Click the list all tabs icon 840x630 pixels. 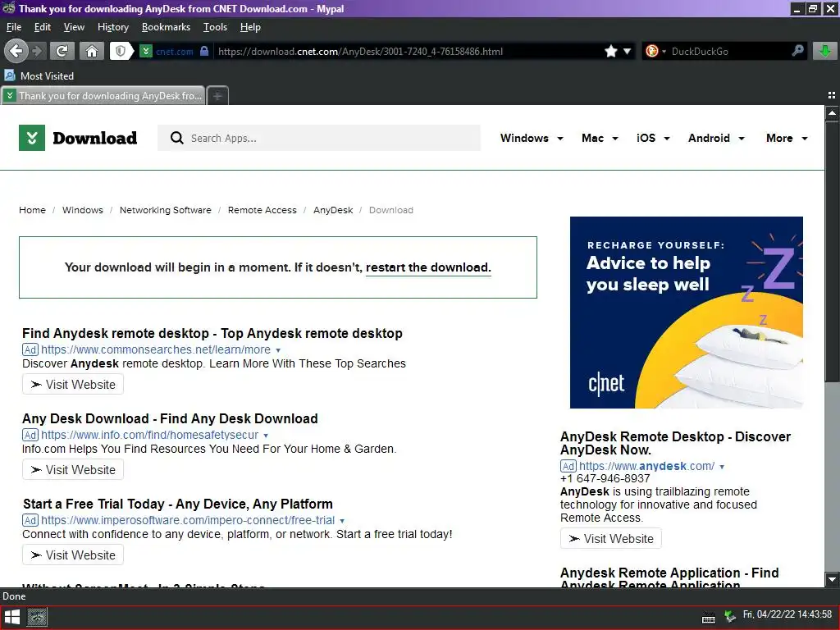click(832, 95)
